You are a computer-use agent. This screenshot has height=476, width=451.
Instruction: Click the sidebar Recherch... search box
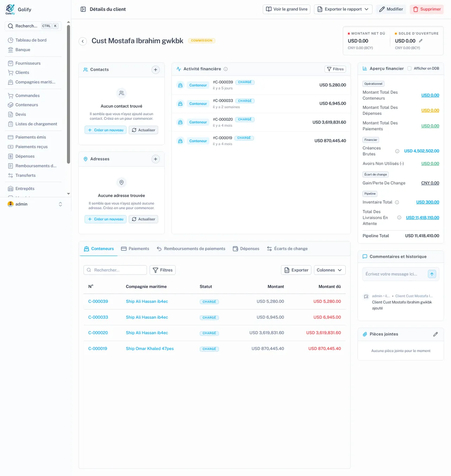pos(33,26)
